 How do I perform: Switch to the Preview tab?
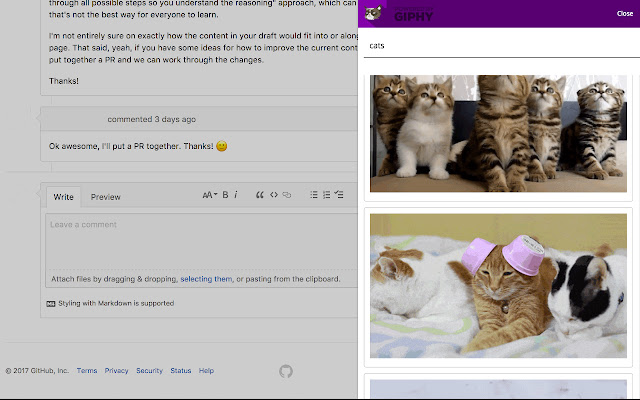click(105, 197)
